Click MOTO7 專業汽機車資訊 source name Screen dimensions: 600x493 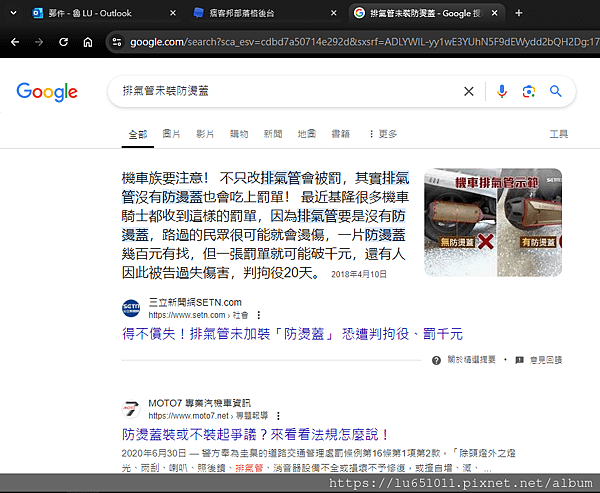tap(199, 403)
